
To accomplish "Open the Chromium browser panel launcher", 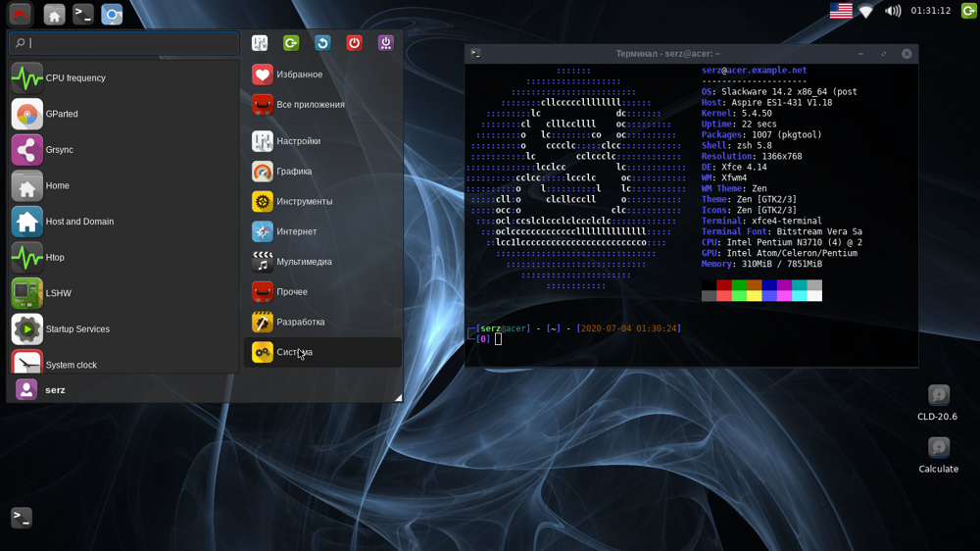I will (112, 15).
